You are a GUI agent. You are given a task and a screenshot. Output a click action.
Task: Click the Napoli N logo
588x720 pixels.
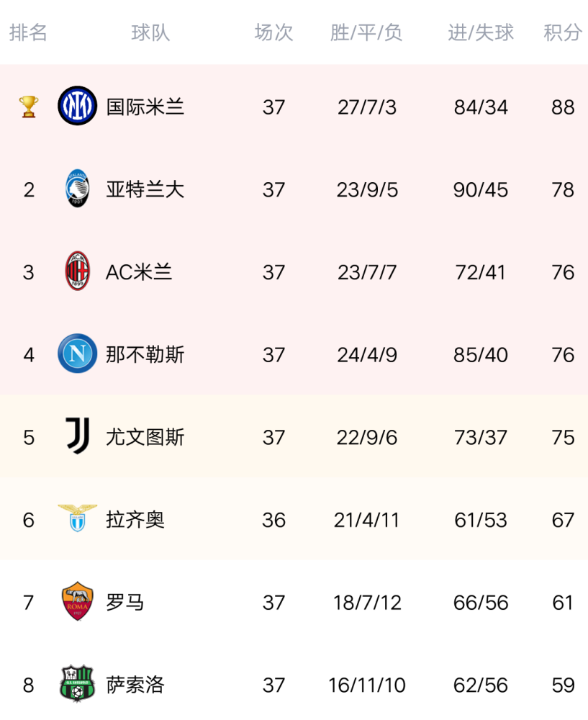[77, 353]
